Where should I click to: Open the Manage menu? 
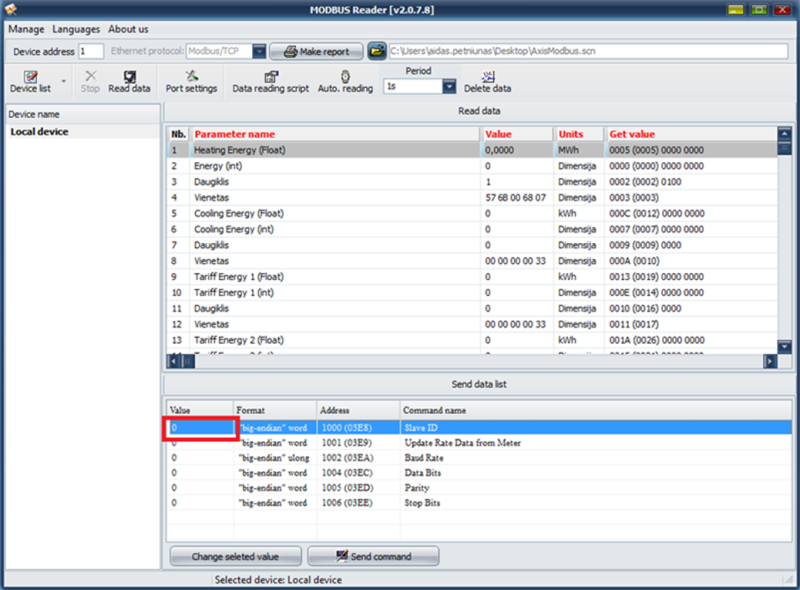point(26,29)
